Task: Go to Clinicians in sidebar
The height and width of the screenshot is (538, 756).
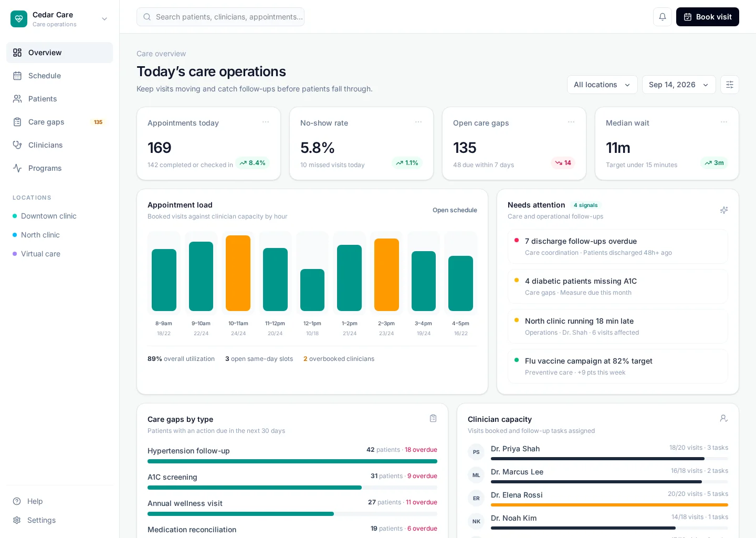Action: point(59,145)
